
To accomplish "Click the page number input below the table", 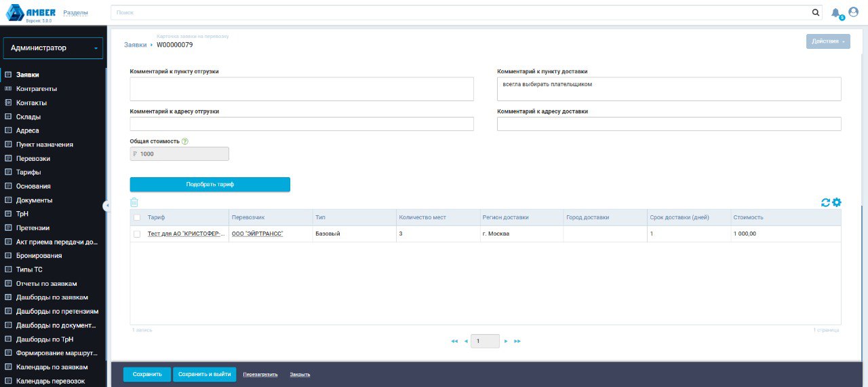I will [x=486, y=341].
